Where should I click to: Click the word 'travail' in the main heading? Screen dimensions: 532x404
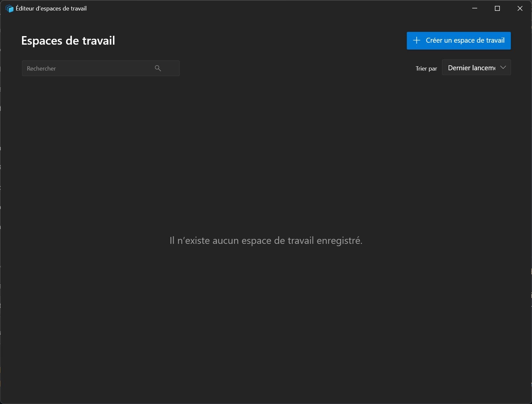coord(99,41)
